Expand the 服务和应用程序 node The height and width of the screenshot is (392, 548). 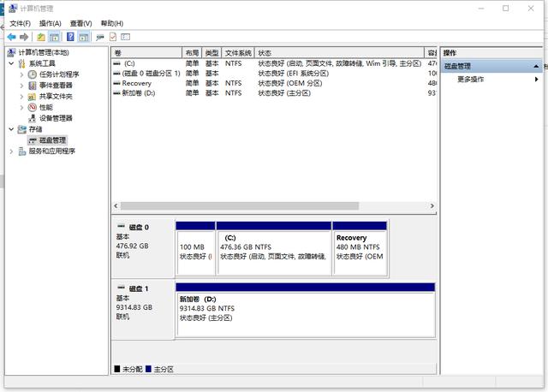pyautogui.click(x=11, y=151)
